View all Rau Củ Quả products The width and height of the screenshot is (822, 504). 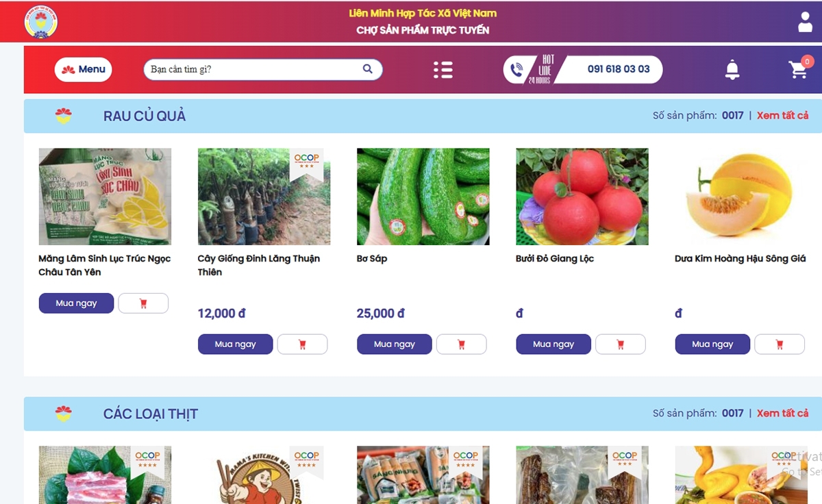782,116
